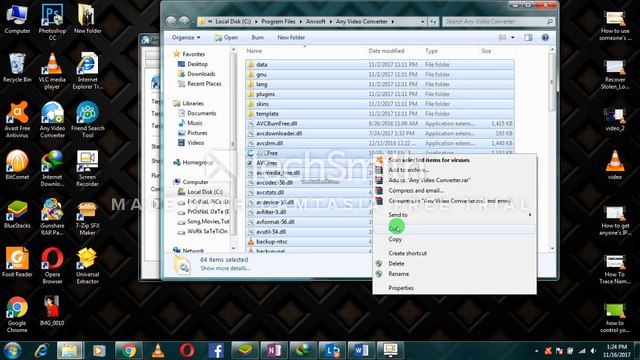This screenshot has height=360, width=640.
Task: Open Friend Search Tool desktop icon
Action: pos(87,120)
